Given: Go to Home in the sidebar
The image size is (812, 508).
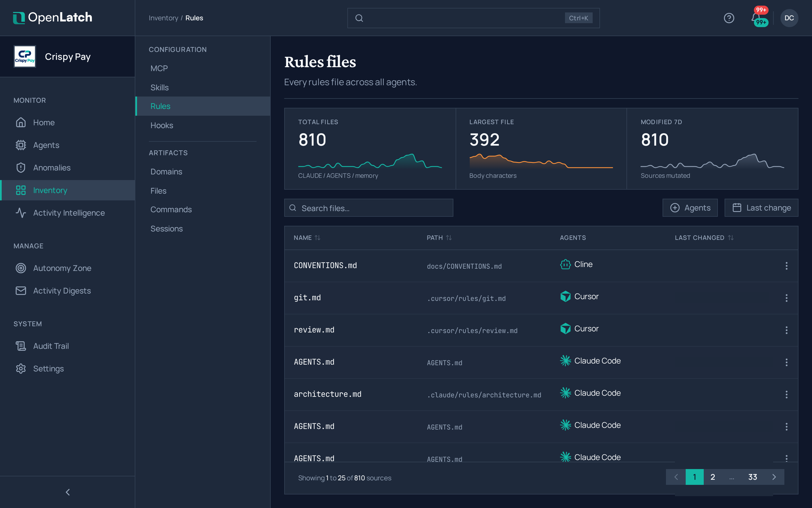Looking at the screenshot, I should 67,123.
